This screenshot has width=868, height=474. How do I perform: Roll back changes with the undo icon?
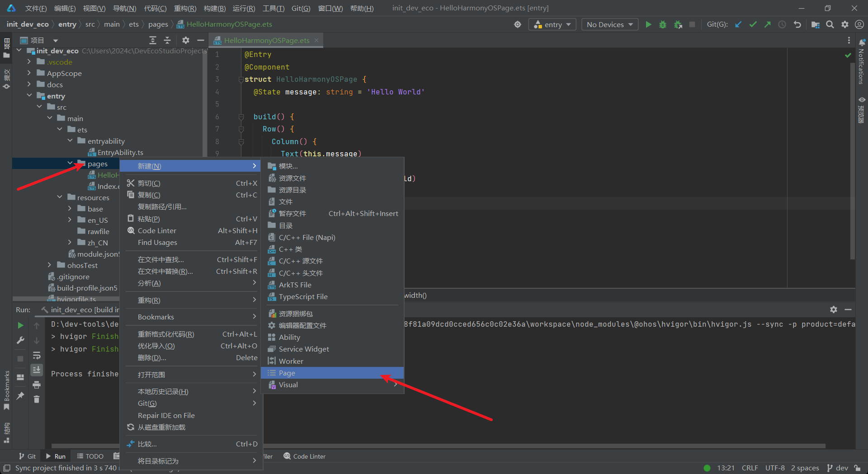[x=797, y=24]
